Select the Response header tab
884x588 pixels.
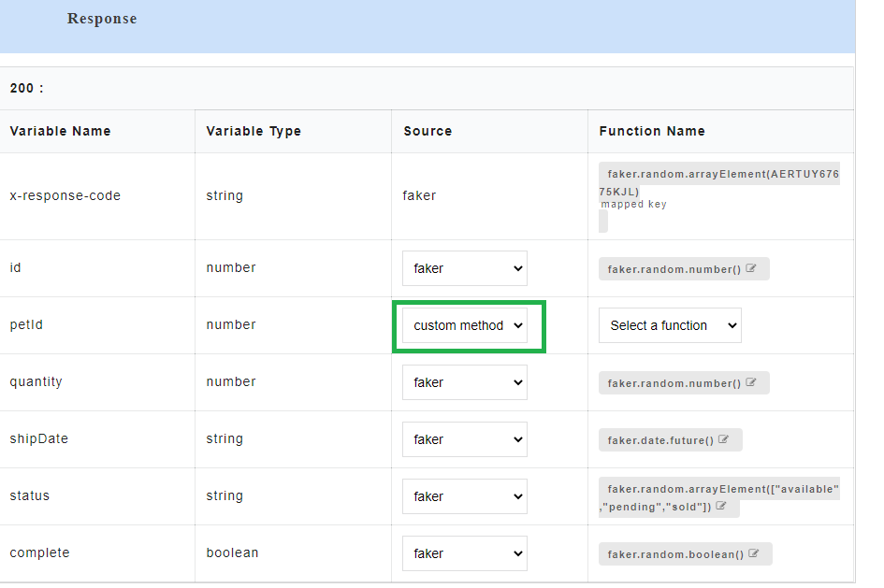pyautogui.click(x=101, y=18)
